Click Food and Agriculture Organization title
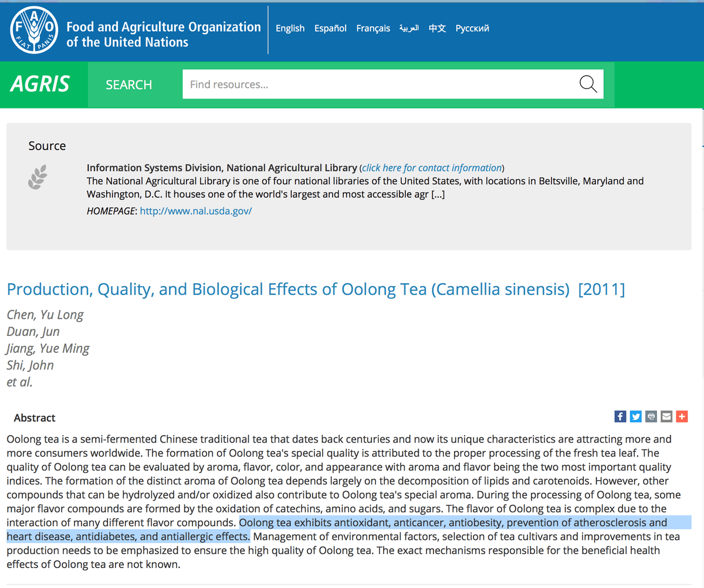 click(164, 35)
